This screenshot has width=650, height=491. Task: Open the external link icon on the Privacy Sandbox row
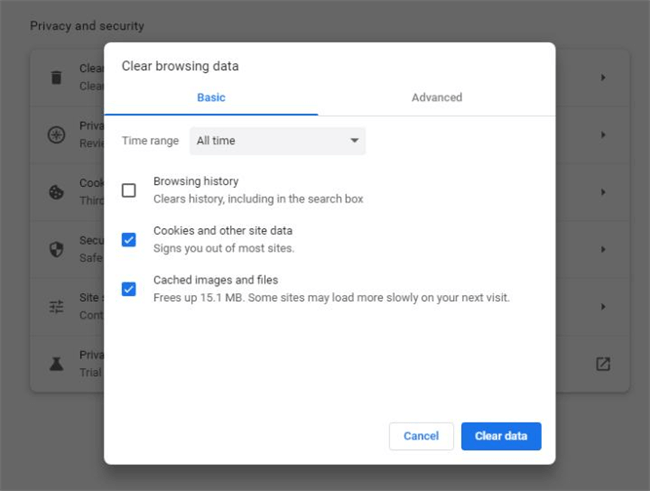603,364
